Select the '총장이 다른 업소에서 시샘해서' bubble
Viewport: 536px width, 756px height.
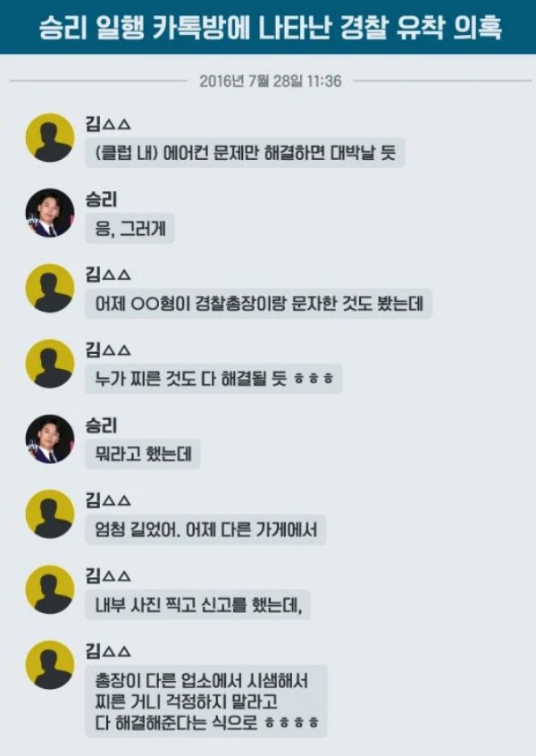click(206, 701)
